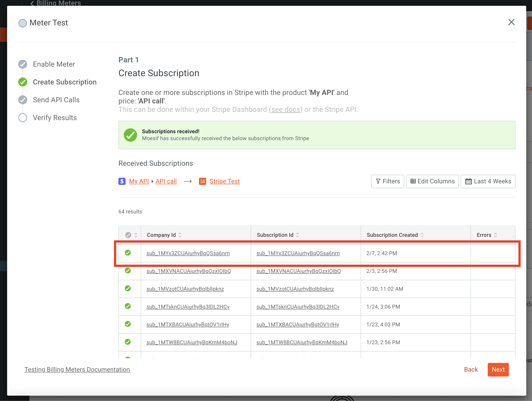532x401 pixels.
Task: Click the Moesif icon beside Stripe Test
Action: (202, 181)
